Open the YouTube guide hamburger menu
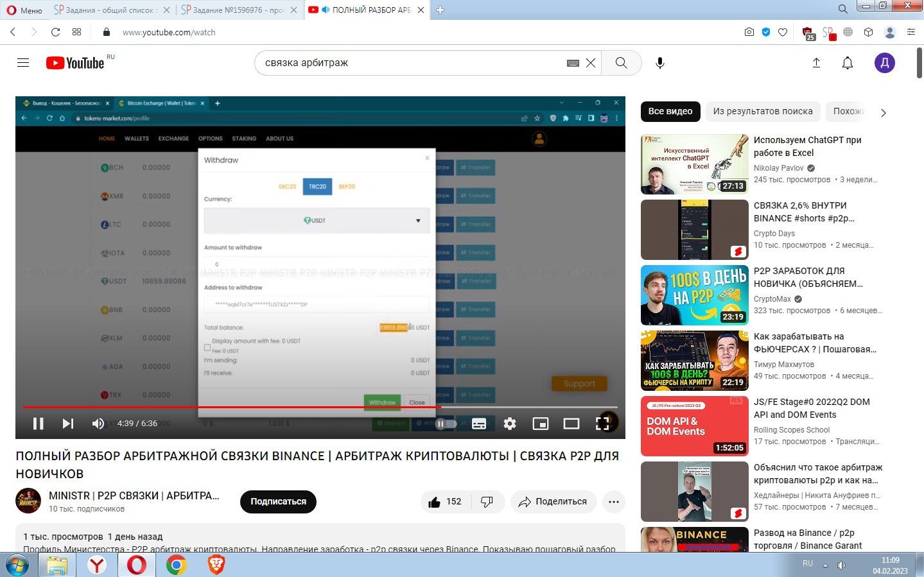Image resolution: width=924 pixels, height=577 pixels. (x=23, y=63)
